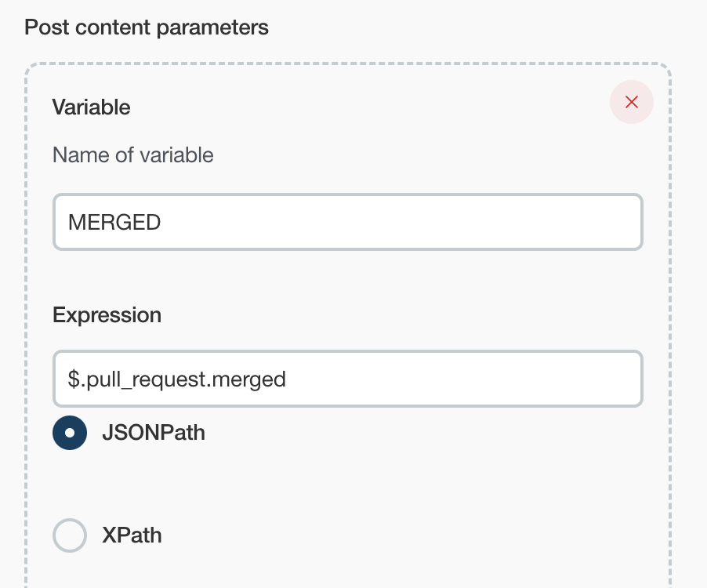Click the MERGED text in variable field
Image resolution: width=707 pixels, height=588 pixels.
pyautogui.click(x=114, y=223)
